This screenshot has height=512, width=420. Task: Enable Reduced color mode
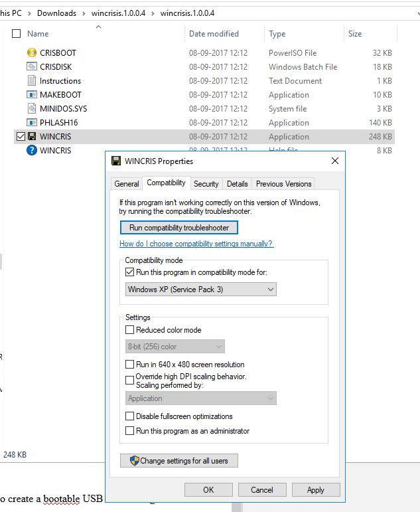[x=129, y=330]
